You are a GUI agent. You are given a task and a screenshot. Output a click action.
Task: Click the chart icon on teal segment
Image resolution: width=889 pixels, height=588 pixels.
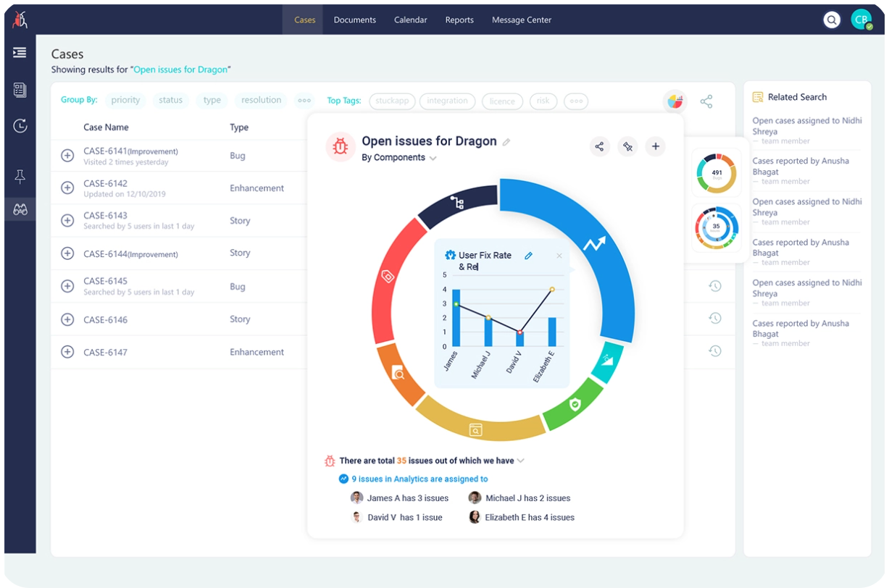click(x=606, y=360)
